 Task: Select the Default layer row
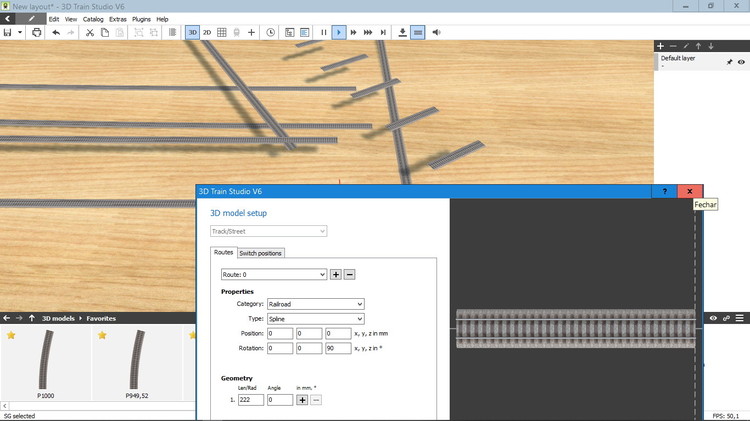click(702, 61)
